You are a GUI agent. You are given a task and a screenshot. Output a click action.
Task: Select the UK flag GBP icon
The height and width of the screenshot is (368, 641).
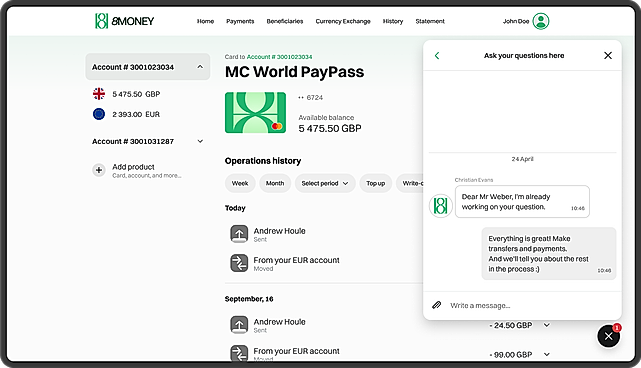tap(99, 94)
